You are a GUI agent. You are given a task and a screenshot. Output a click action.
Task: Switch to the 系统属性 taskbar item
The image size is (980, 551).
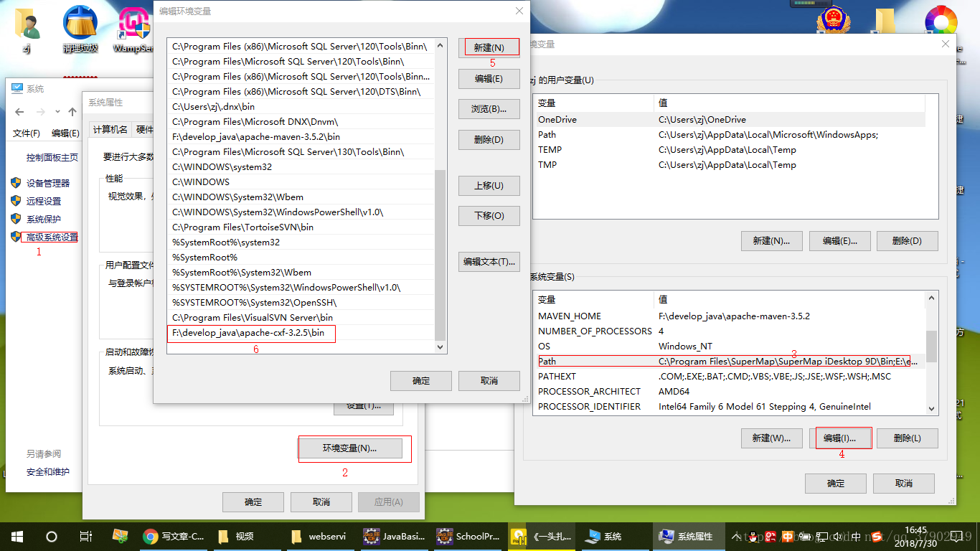pyautogui.click(x=688, y=536)
